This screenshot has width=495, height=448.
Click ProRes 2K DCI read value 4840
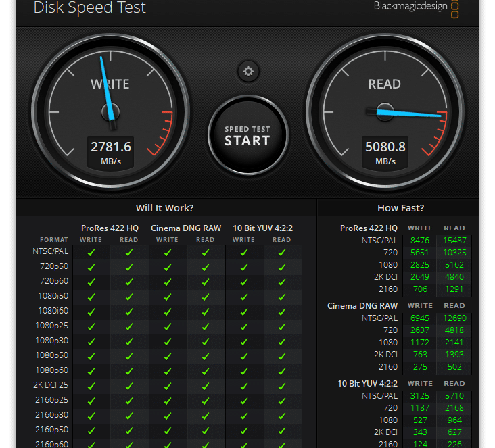click(454, 277)
